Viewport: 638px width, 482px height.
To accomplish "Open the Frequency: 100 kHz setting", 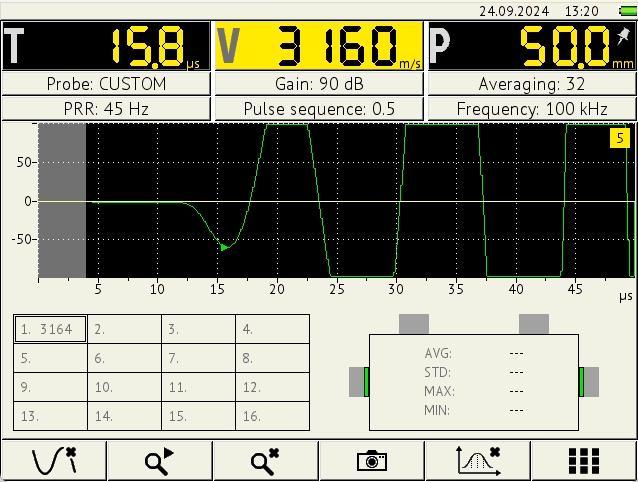I will (531, 108).
